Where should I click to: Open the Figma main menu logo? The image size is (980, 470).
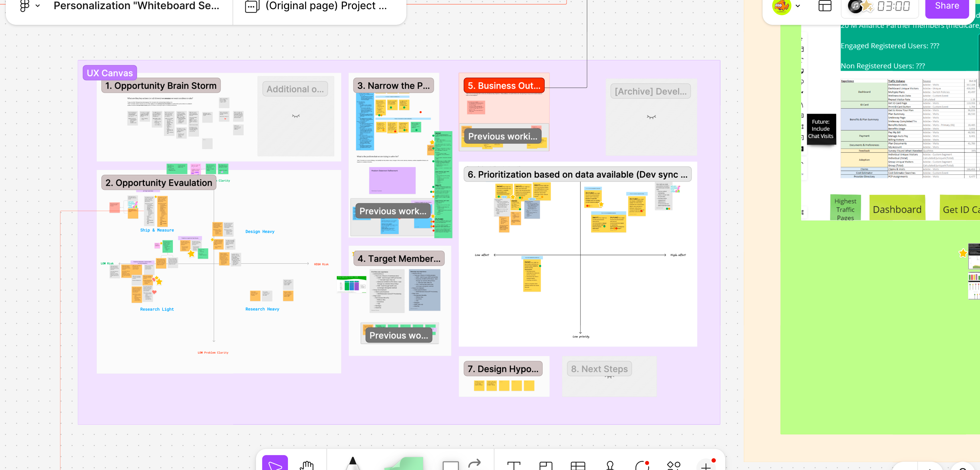pyautogui.click(x=25, y=5)
